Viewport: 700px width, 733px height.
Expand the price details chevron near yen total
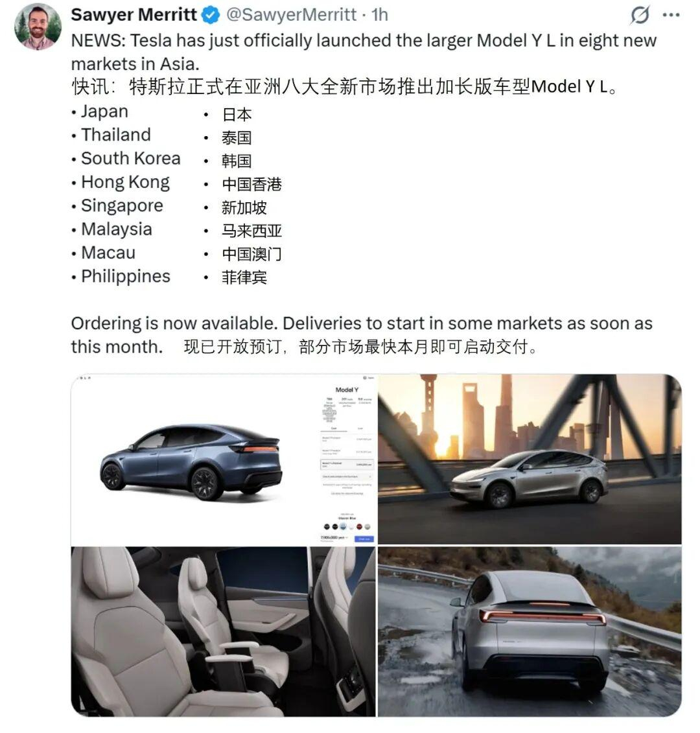click(x=347, y=537)
